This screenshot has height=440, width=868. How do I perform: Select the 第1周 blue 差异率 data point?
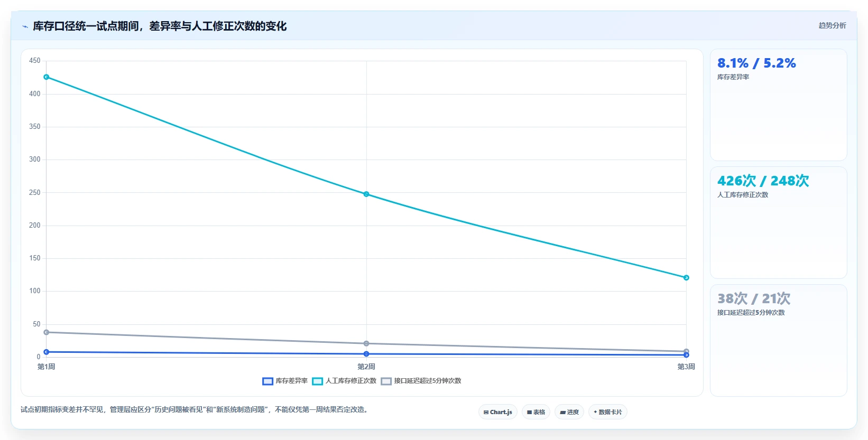click(x=47, y=352)
